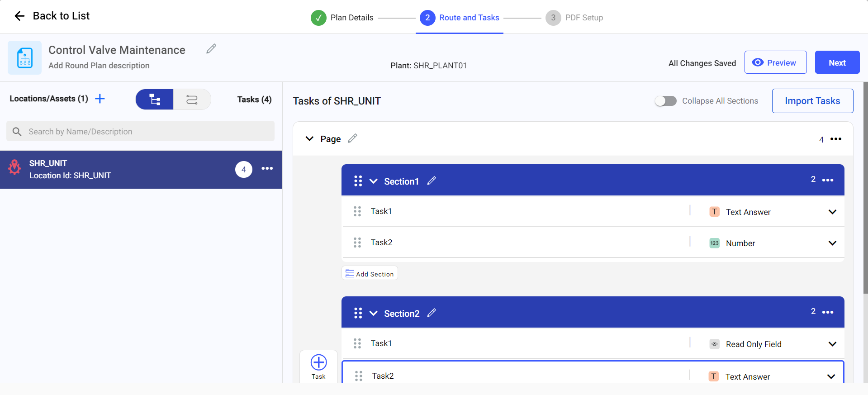Click the Import Tasks button
868x395 pixels.
[x=812, y=101]
